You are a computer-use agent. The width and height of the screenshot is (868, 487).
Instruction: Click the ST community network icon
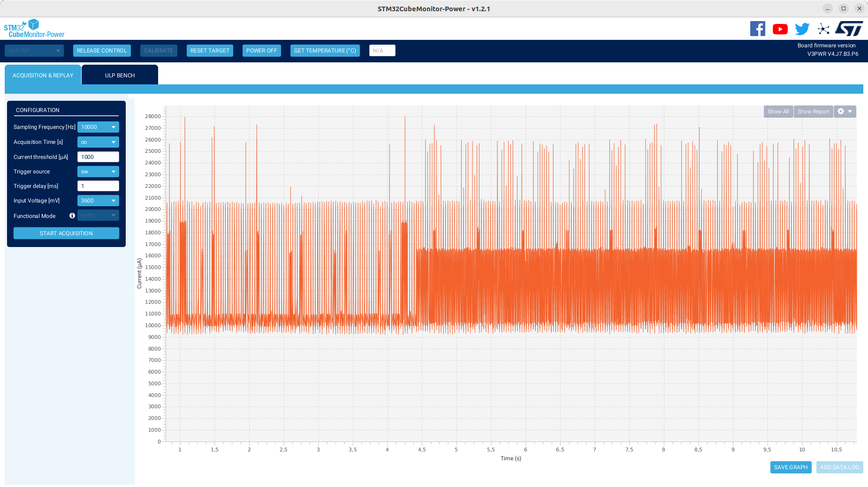[x=823, y=29]
